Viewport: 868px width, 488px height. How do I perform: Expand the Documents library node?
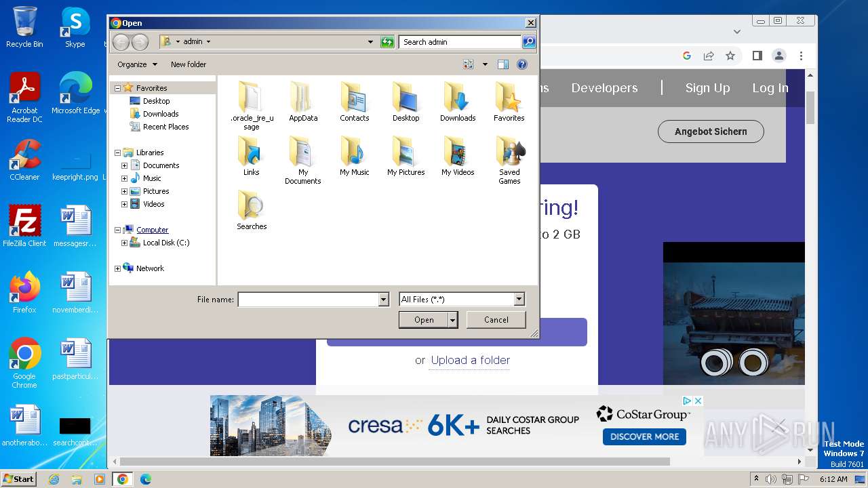124,165
